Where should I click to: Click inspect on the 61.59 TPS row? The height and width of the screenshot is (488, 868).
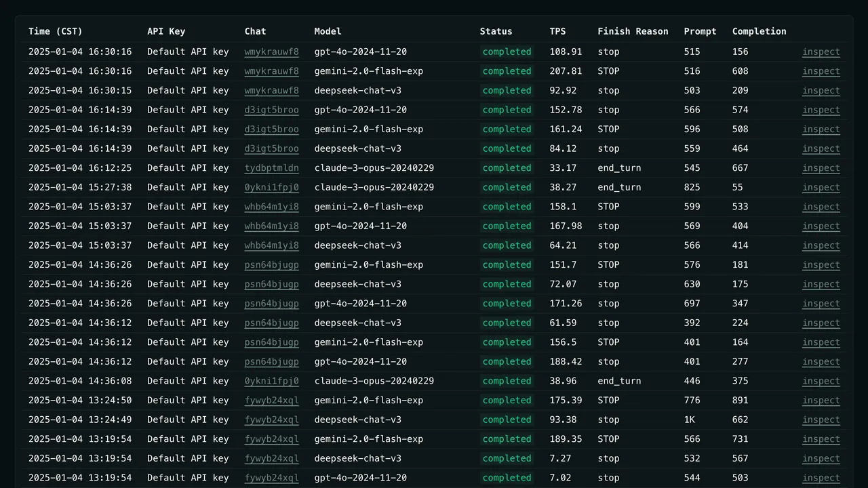click(821, 323)
